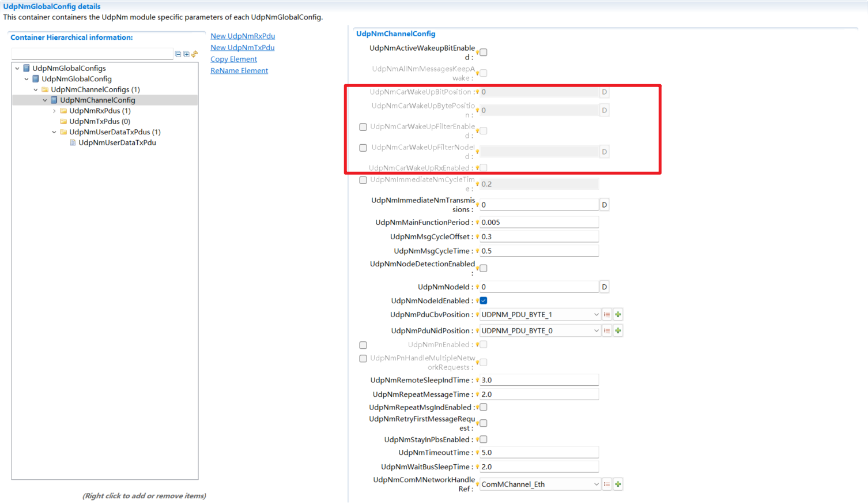
Task: Click green plus next to UdpNmPduCbvPosition
Action: tap(618, 315)
